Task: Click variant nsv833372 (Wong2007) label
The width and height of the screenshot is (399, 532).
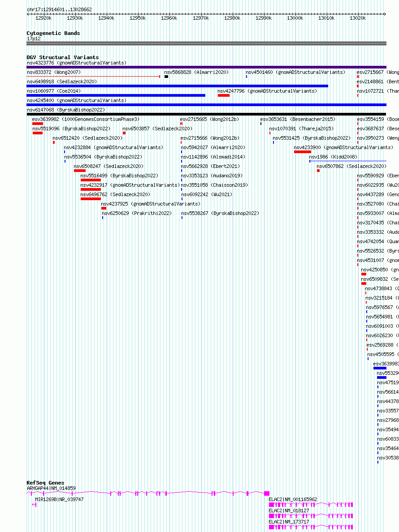Action: pyautogui.click(x=54, y=72)
